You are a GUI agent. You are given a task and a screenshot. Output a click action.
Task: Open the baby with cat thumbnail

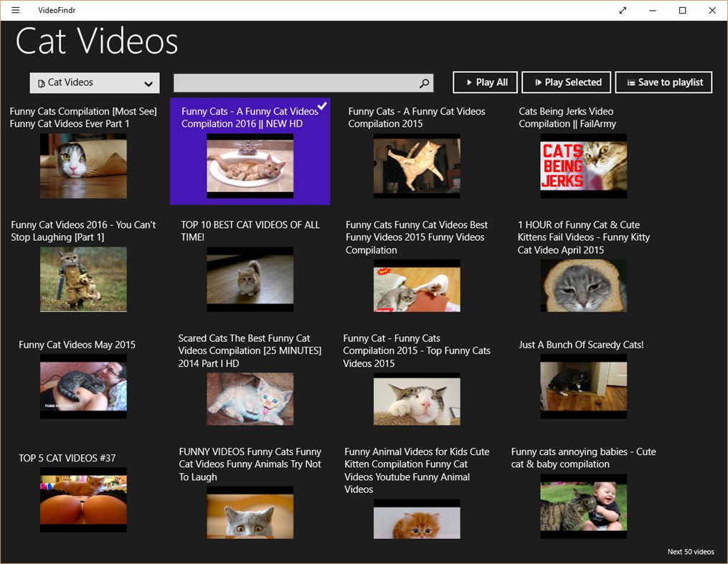584,507
